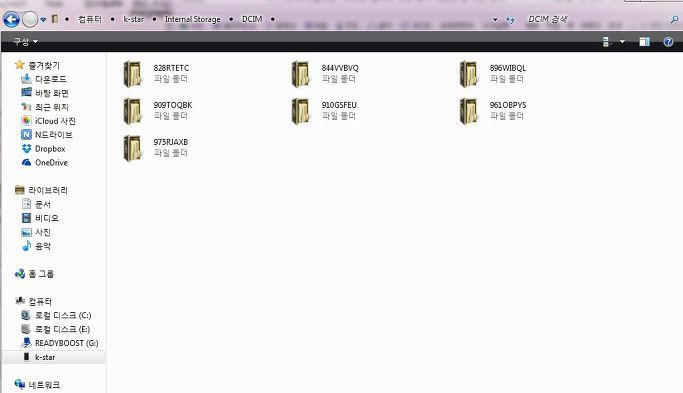Select the 844VVBVQ folder icon
This screenshot has height=393, width=683.
click(301, 74)
